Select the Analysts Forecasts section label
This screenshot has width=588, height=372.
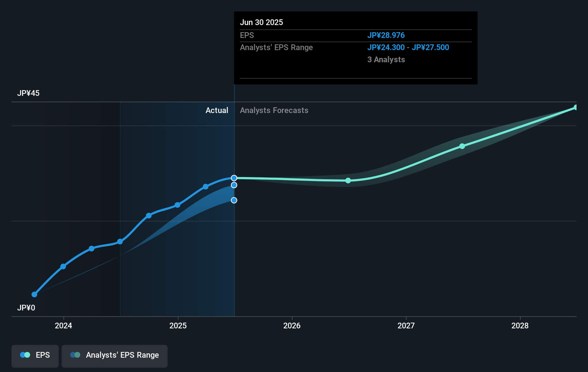pyautogui.click(x=274, y=110)
